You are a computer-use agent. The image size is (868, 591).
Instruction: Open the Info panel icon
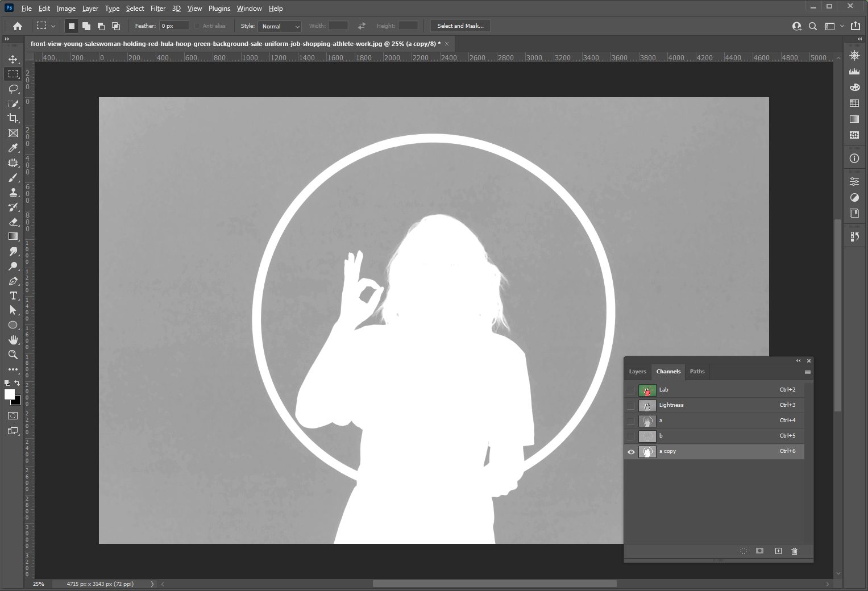coord(854,158)
